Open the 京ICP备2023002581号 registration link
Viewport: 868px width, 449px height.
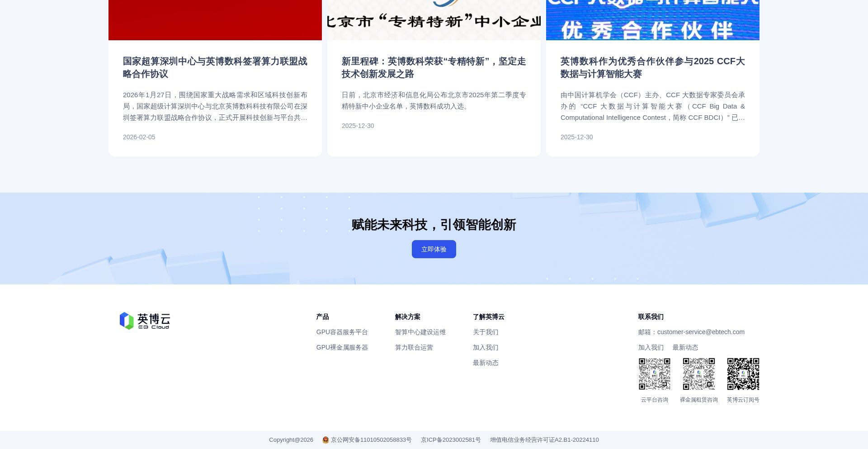pyautogui.click(x=450, y=440)
